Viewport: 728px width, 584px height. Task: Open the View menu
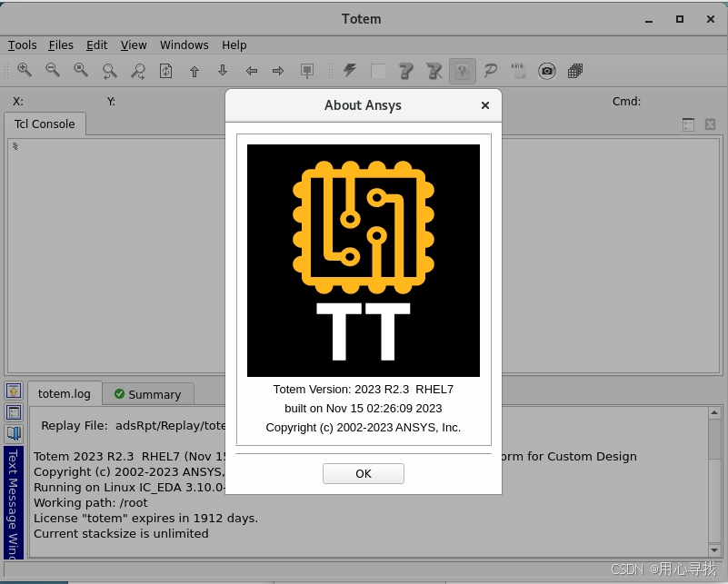(x=134, y=45)
